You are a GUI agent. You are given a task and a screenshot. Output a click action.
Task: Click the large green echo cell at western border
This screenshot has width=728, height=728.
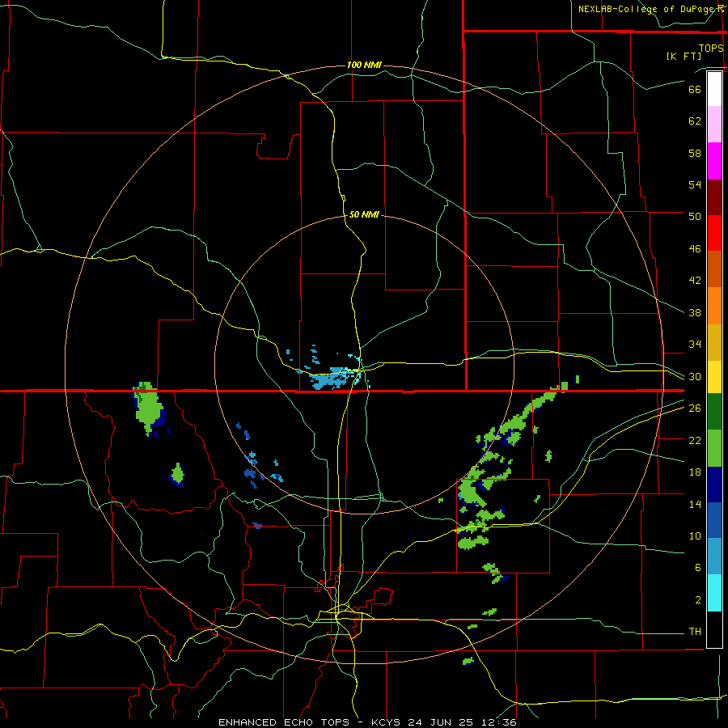click(x=150, y=409)
